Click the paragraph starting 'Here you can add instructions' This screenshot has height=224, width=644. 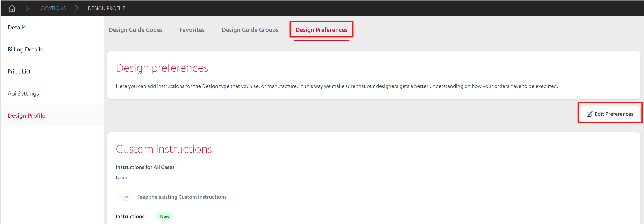[337, 86]
